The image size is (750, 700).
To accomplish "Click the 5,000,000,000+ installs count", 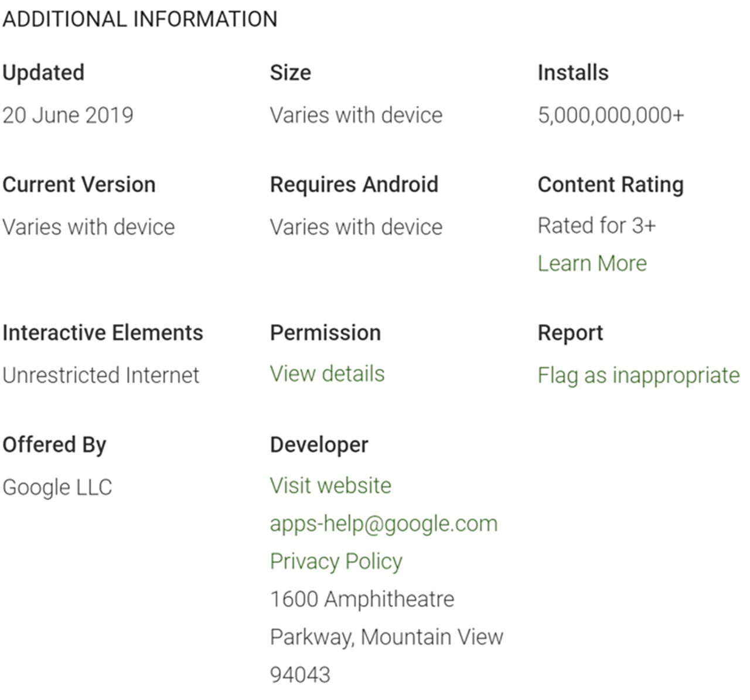I will tap(611, 115).
